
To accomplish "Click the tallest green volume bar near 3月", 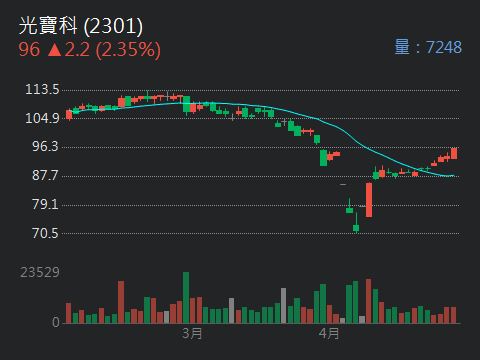I will tap(186, 297).
